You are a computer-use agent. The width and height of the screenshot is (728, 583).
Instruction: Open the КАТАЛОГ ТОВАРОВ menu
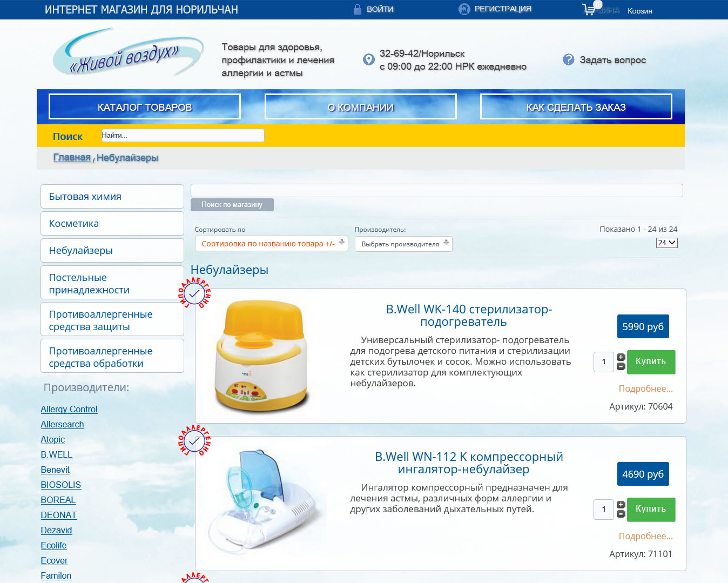click(145, 107)
